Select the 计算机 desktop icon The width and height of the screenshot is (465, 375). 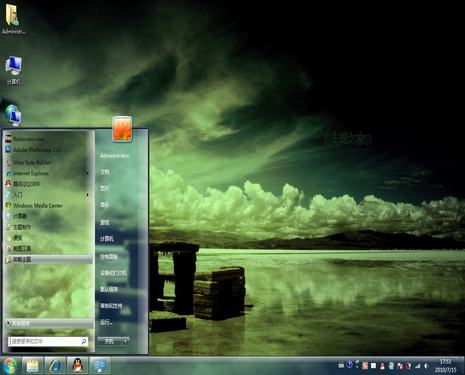click(x=13, y=70)
